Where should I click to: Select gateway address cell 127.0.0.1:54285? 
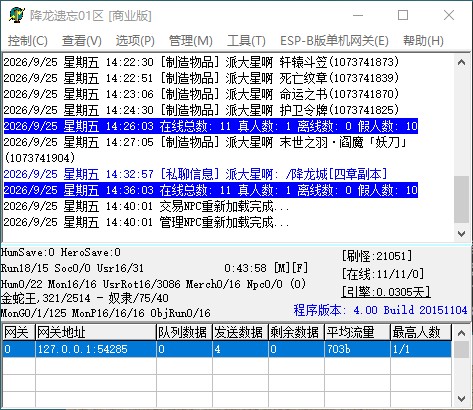tap(96, 349)
